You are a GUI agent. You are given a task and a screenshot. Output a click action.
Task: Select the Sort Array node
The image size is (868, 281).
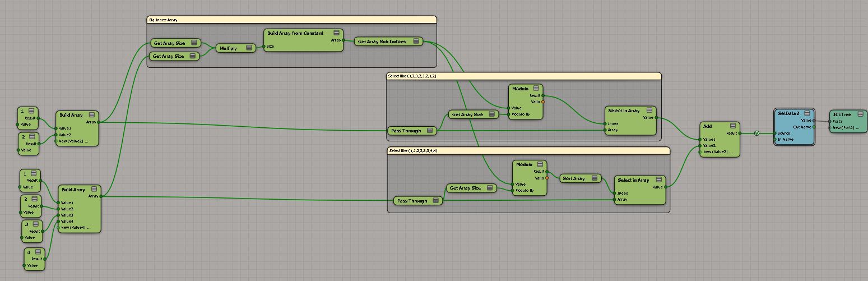[577, 179]
